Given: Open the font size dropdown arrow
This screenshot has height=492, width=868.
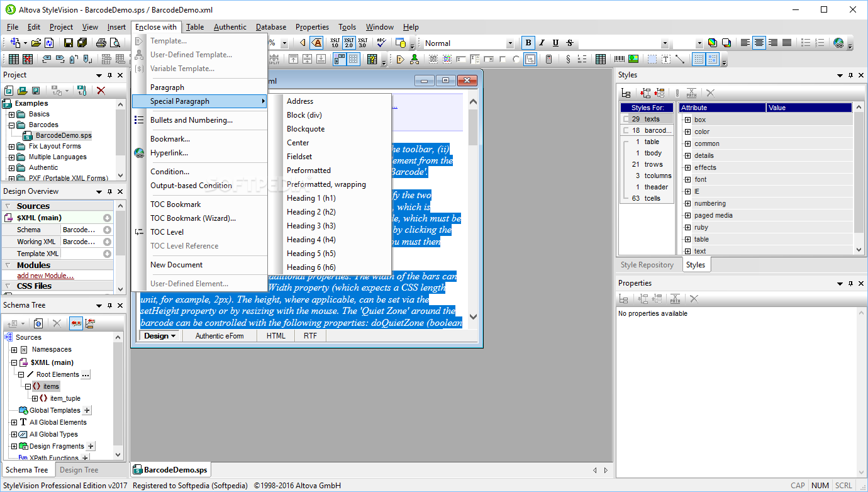Looking at the screenshot, I should pyautogui.click(x=699, y=43).
